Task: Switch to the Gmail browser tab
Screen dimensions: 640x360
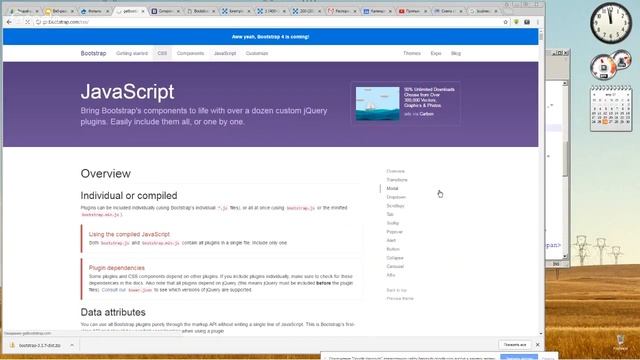Action: pyautogui.click(x=342, y=11)
